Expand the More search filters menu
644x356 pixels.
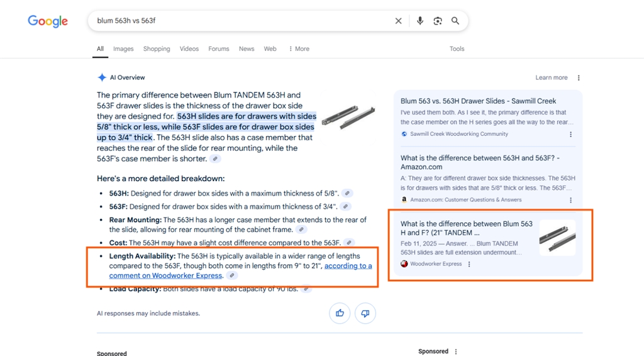(299, 48)
